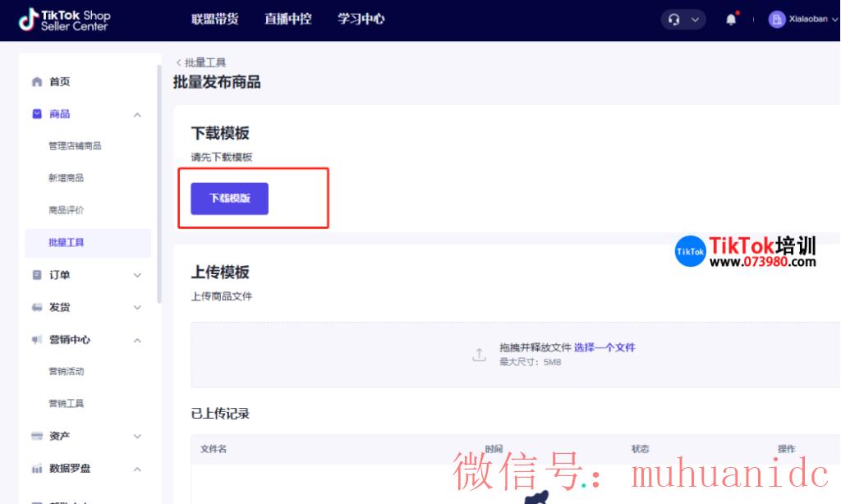Click the 商品 products icon in sidebar
This screenshot has width=841, height=504.
(x=37, y=114)
